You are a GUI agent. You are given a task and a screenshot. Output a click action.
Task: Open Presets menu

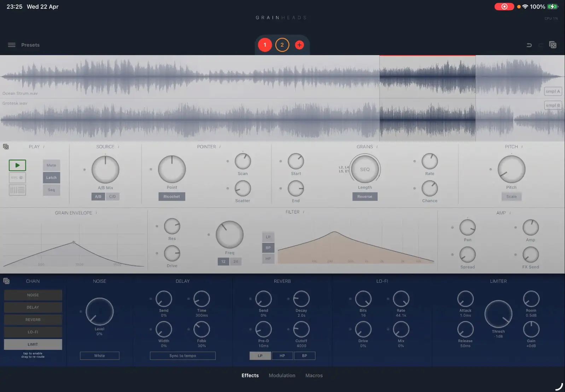(30, 45)
